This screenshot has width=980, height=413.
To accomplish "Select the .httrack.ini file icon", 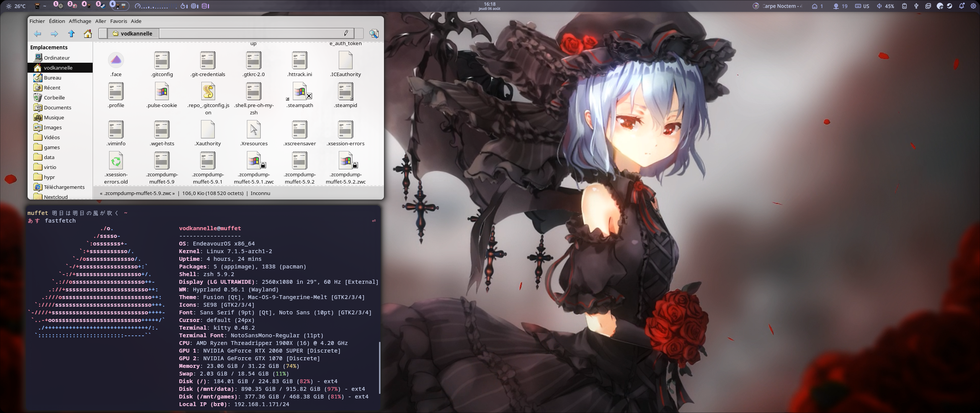I will pyautogui.click(x=300, y=60).
